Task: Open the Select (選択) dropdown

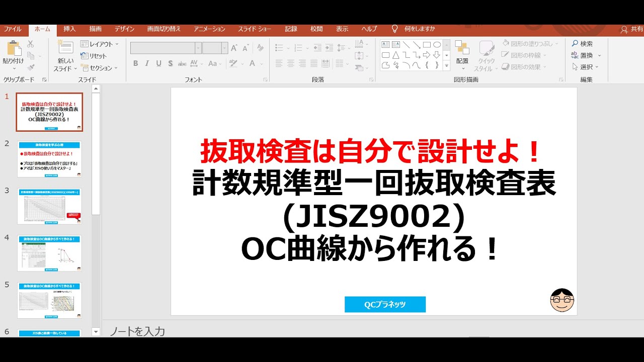Action: tap(585, 67)
